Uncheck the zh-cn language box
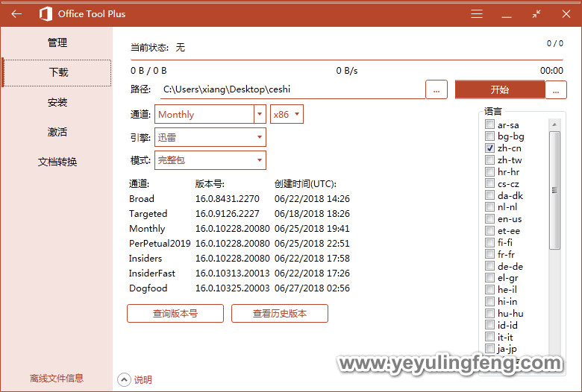This screenshot has width=582, height=392. point(489,148)
